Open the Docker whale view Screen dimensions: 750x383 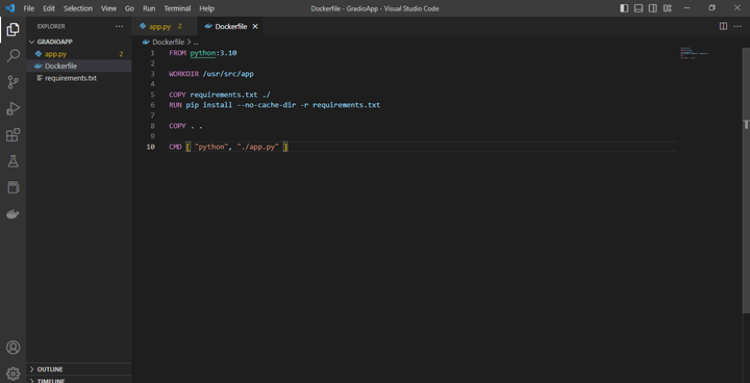[13, 214]
